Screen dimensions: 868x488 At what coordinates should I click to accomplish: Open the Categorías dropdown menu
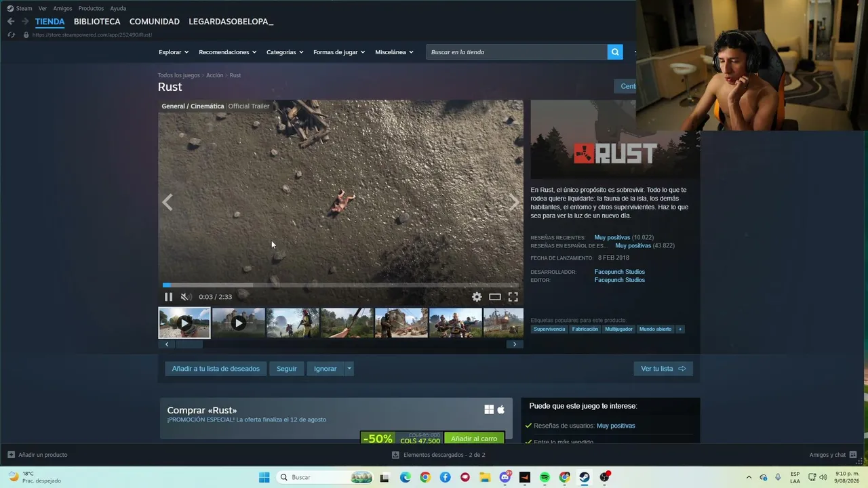click(x=285, y=52)
